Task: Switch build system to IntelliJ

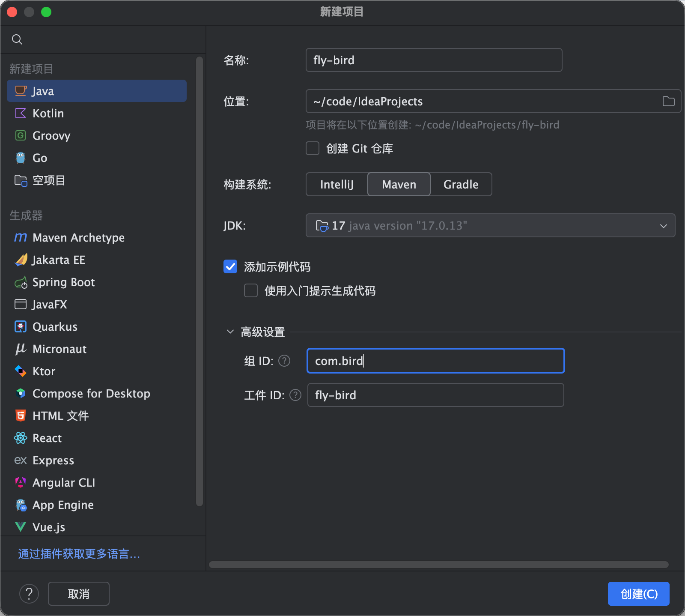Action: (x=337, y=184)
